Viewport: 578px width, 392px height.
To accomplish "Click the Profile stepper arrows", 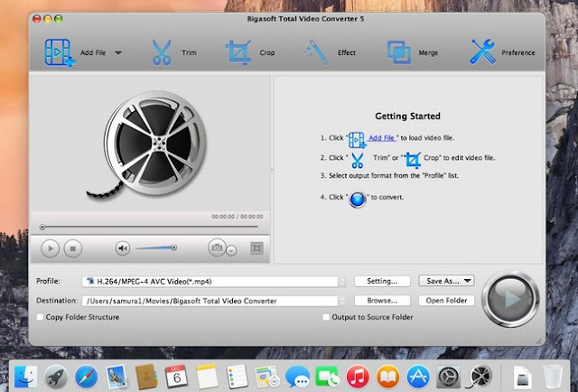I will click(x=342, y=282).
